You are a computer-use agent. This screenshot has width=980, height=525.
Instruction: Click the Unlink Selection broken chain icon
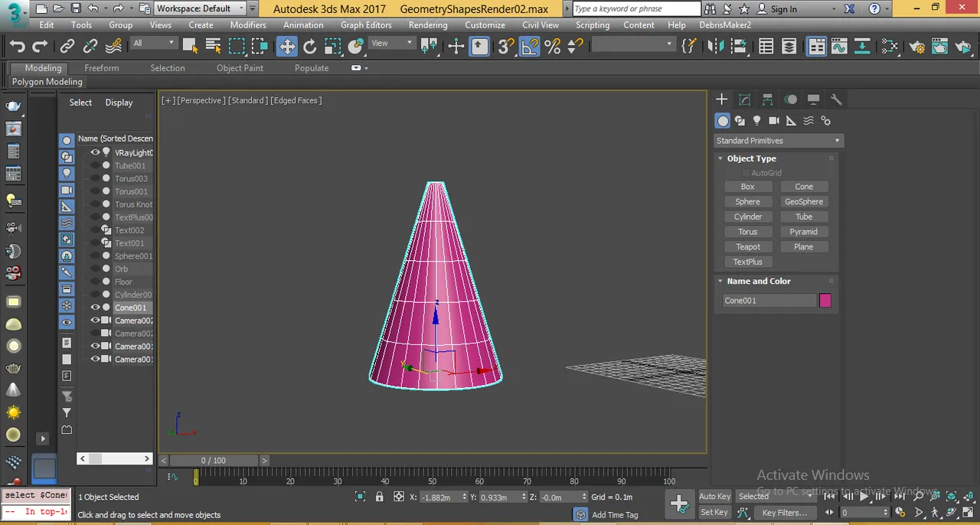[x=90, y=47]
